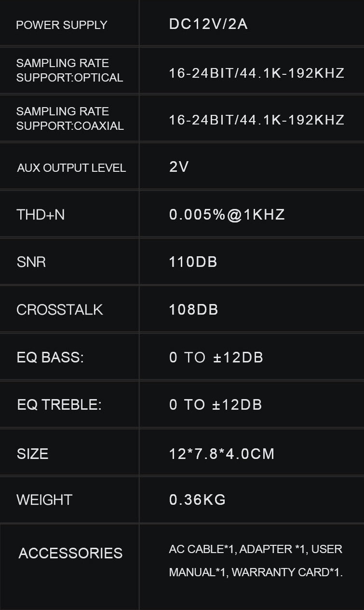Click the SIZE label
This screenshot has width=364, height=610.
pos(32,454)
